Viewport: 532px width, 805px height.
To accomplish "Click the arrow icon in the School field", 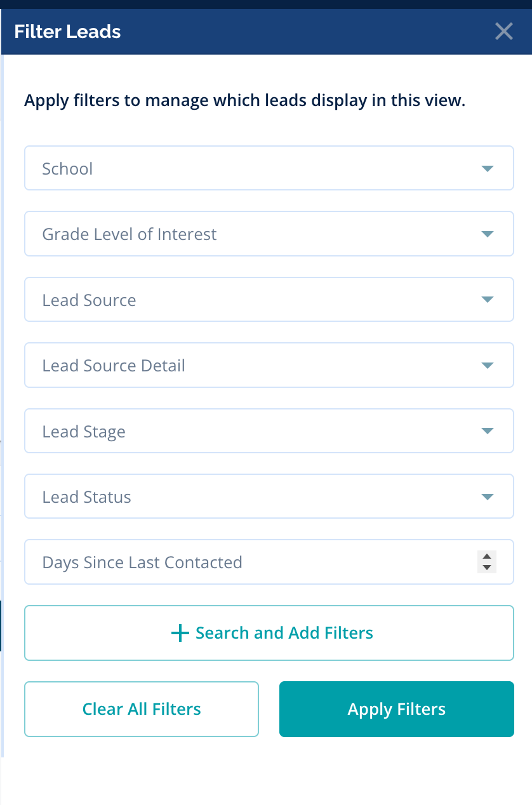I will 487,169.
